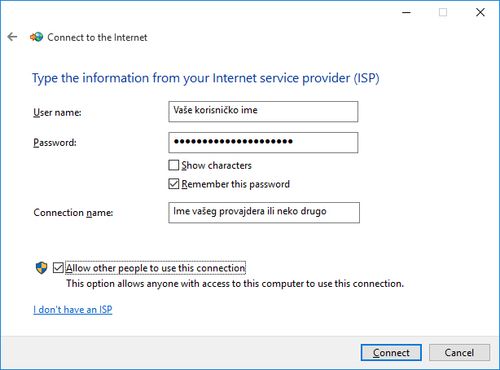Viewport: 500px width, 370px height.
Task: Click the Connect to the Internet globe icon
Action: click(37, 37)
